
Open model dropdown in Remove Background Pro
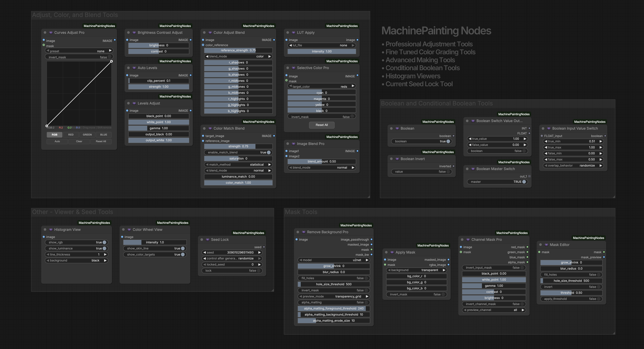(x=334, y=260)
